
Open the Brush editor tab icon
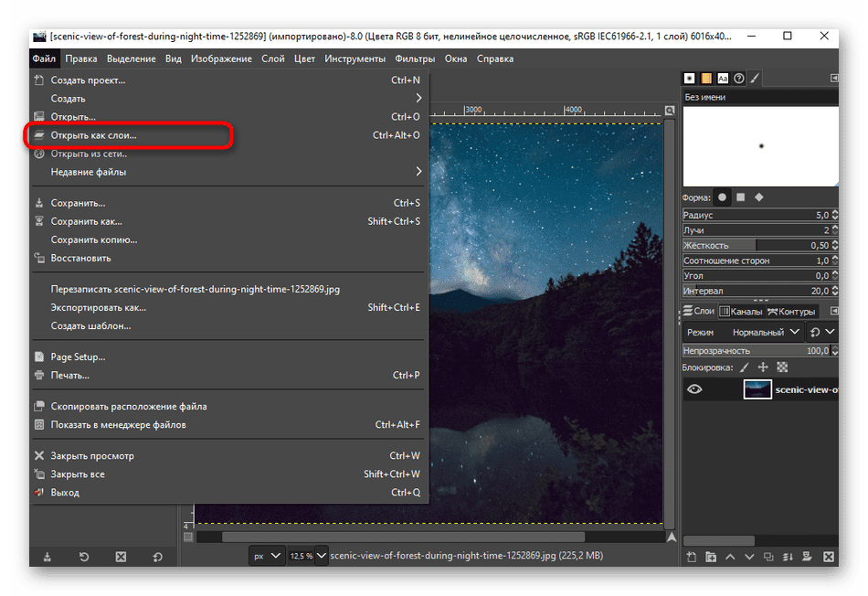[x=755, y=79]
